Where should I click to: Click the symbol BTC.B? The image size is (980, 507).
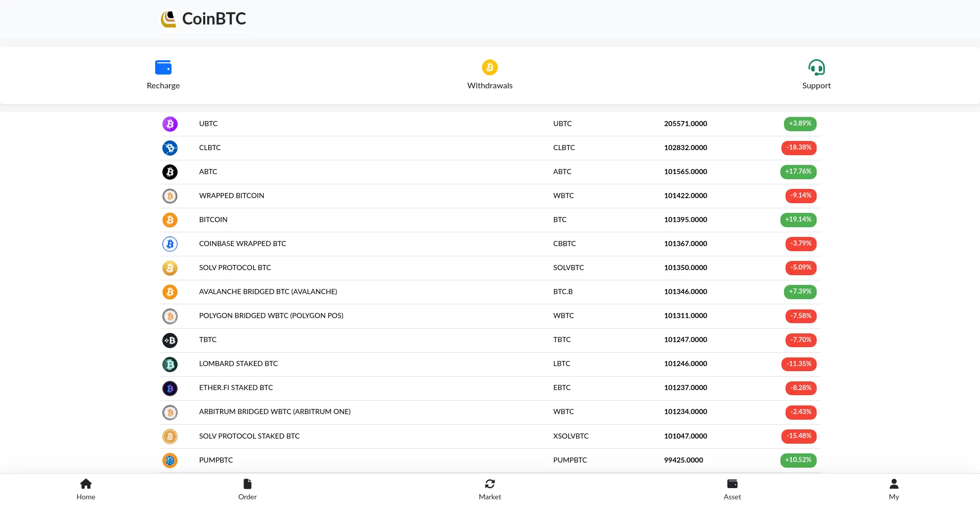(563, 292)
